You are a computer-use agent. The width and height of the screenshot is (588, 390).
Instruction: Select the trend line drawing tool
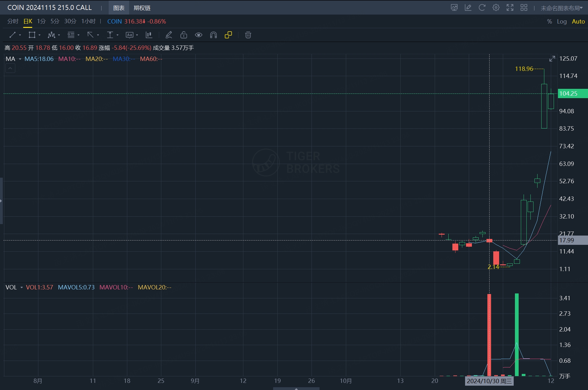pyautogui.click(x=12, y=35)
